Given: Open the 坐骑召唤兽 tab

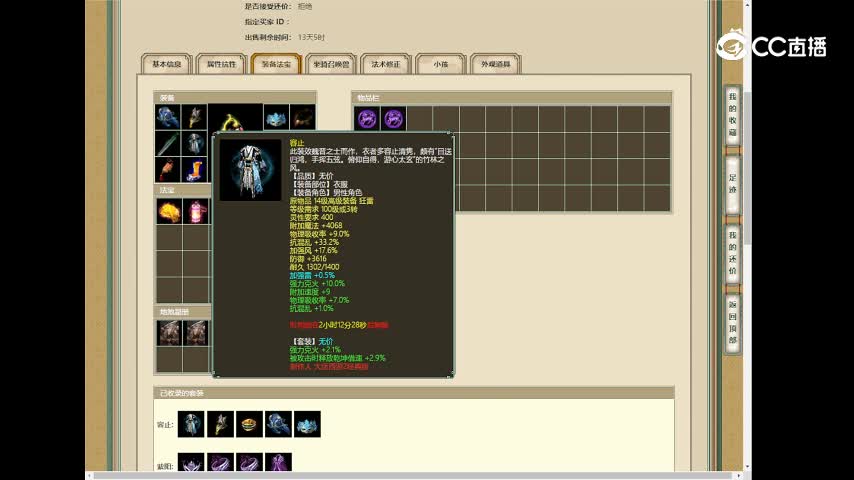Looking at the screenshot, I should 331,64.
